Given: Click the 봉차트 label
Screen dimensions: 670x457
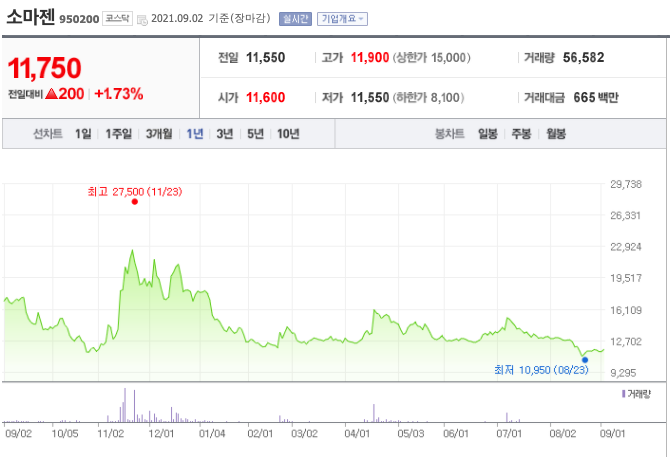Looking at the screenshot, I should [450, 134].
